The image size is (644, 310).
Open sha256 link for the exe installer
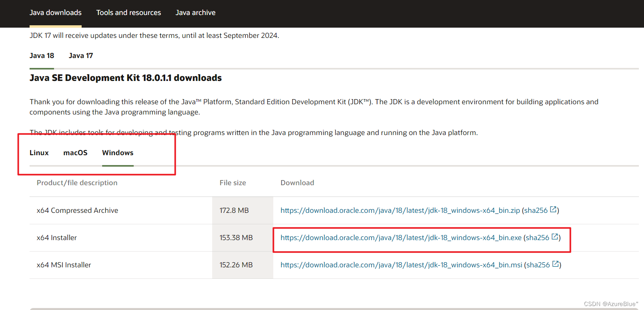[x=538, y=238]
